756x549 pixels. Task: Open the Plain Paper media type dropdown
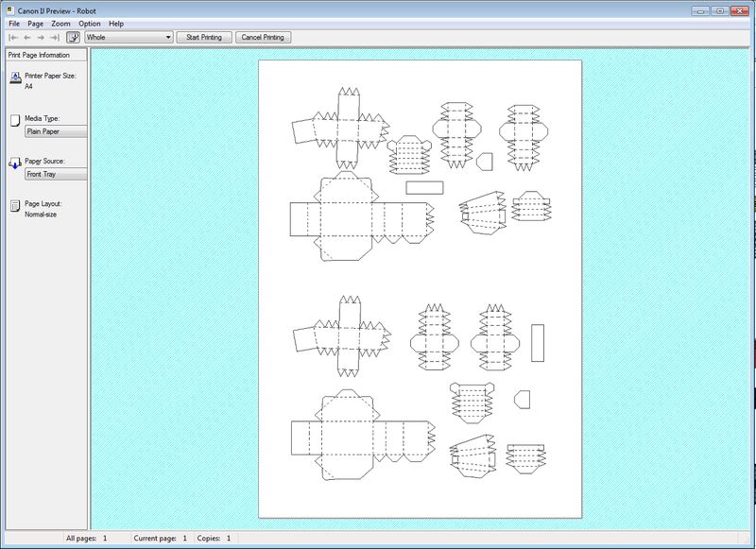point(56,131)
